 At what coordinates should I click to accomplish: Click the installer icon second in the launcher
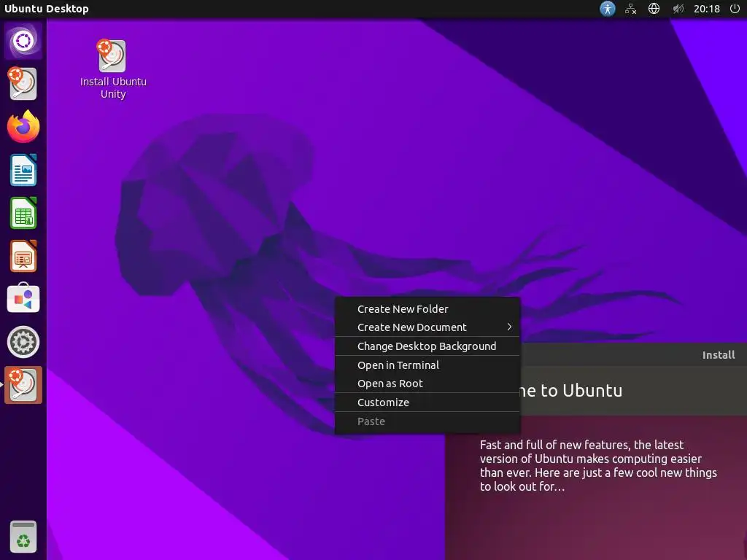point(23,84)
